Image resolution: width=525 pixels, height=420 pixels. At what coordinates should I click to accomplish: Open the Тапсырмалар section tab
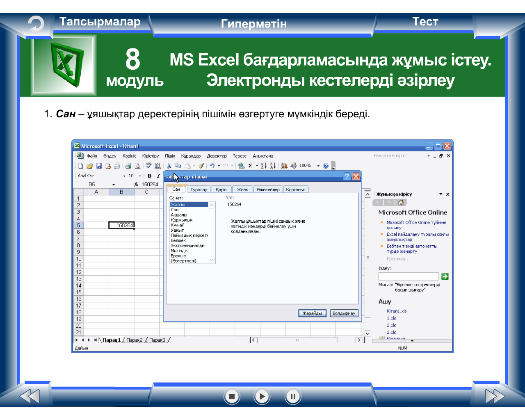[x=100, y=22]
